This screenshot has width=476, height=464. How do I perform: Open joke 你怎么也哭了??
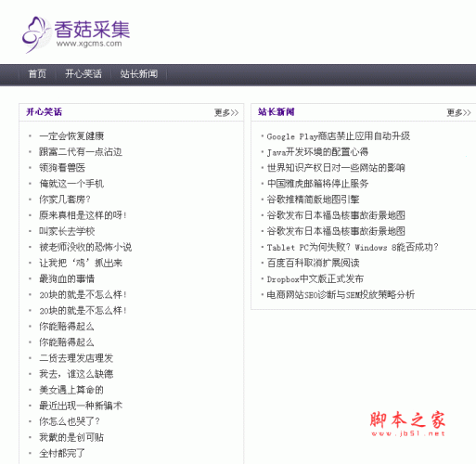coord(70,421)
